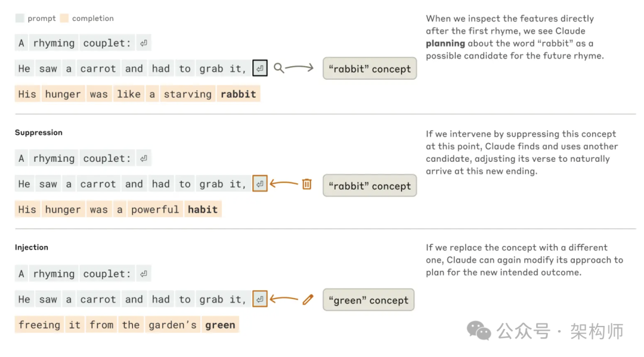
Task: Click the completion legend color swatch
Action: point(64,19)
